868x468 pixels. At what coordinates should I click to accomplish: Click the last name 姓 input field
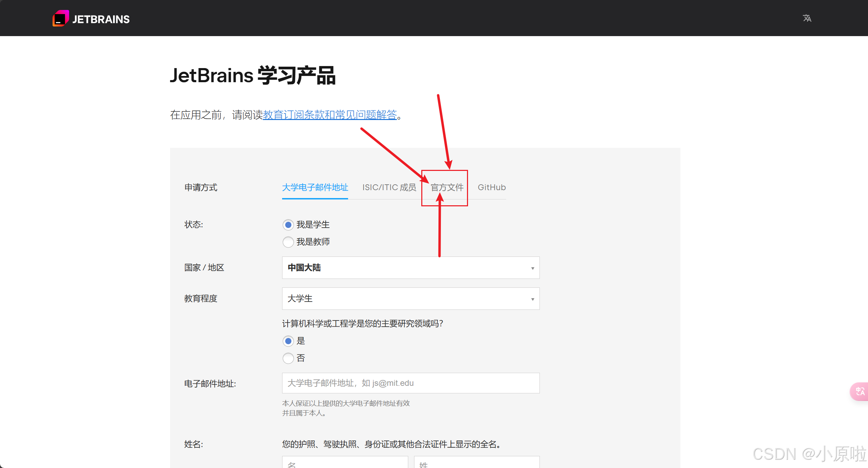click(x=476, y=463)
